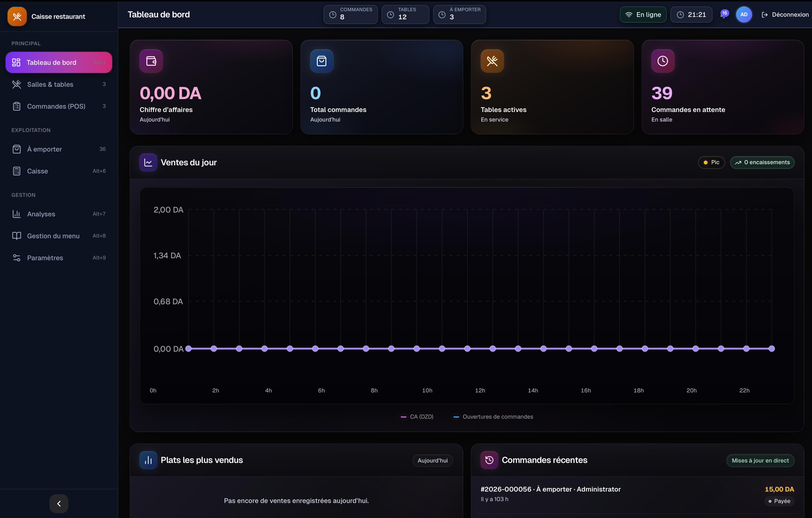Open the AD user avatar
The image size is (812, 518).
tap(744, 15)
